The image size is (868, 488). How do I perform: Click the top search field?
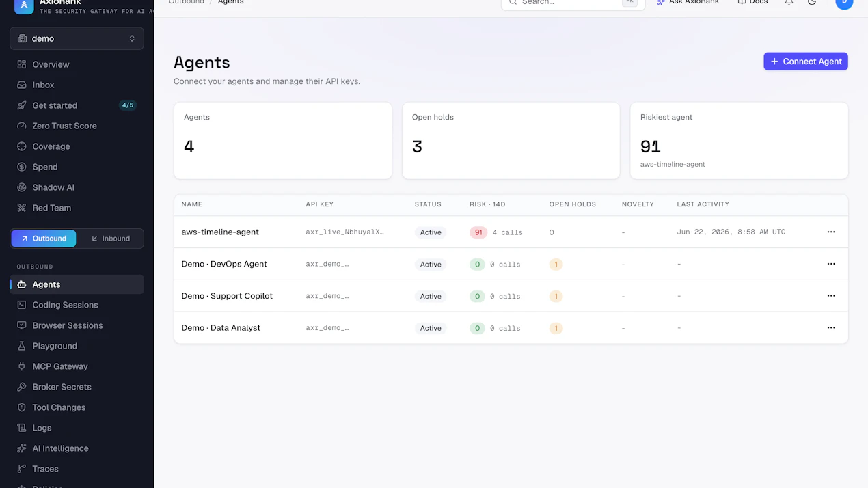[x=573, y=3]
